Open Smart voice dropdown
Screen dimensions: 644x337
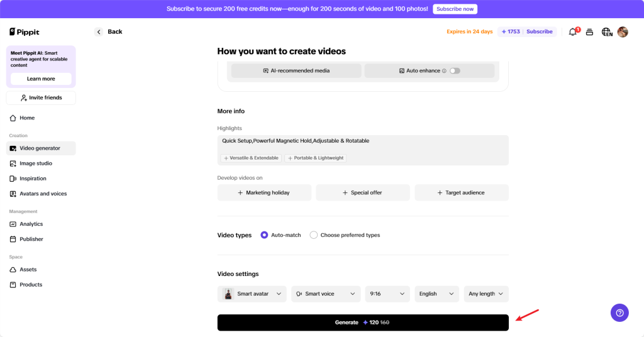(x=326, y=294)
